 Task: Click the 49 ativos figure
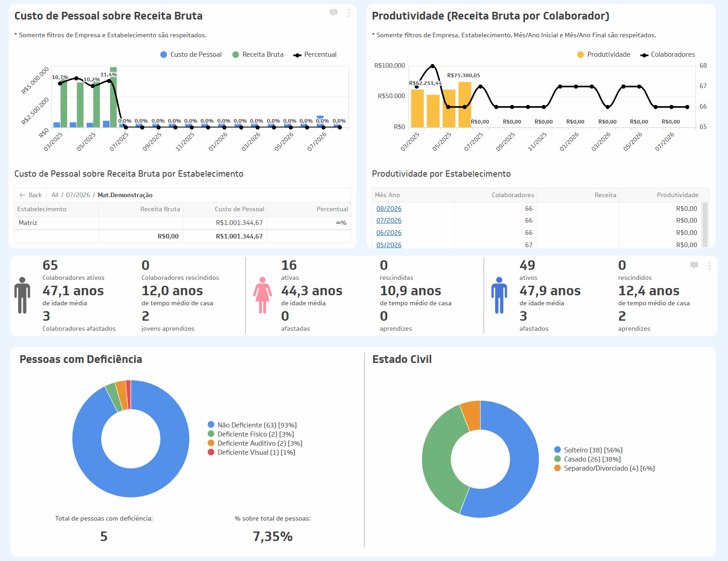point(527,265)
